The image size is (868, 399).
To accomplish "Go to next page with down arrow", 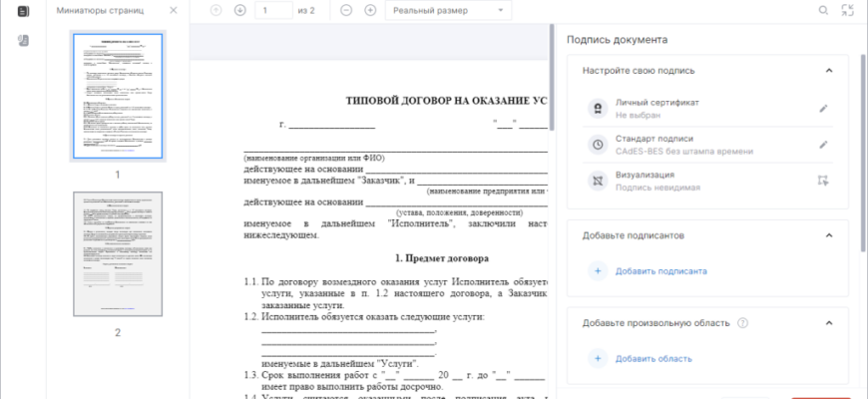I will click(x=239, y=11).
